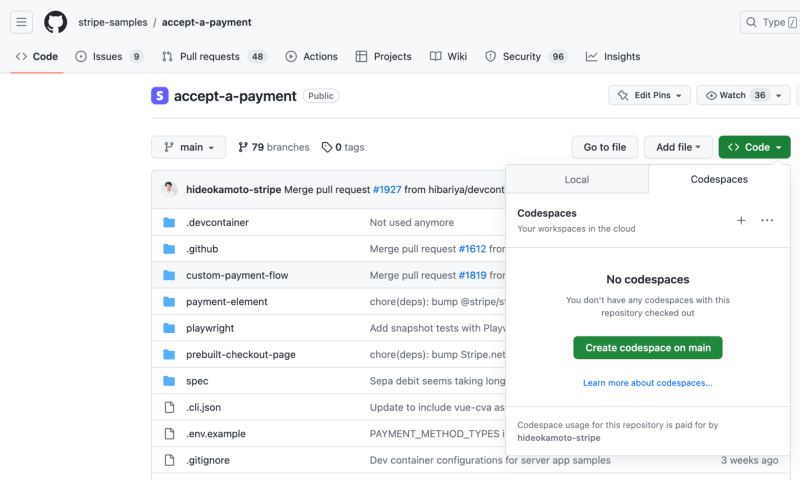Open the PAYMENT_METHOD_TYPES commit message
Image resolution: width=800 pixels, height=480 pixels.
(437, 434)
